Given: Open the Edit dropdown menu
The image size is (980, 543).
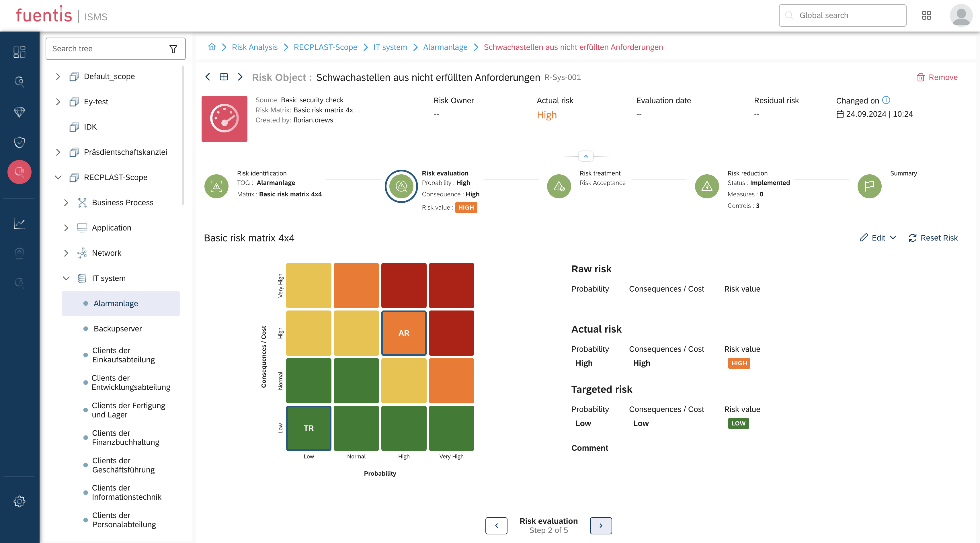Looking at the screenshot, I should pyautogui.click(x=878, y=238).
